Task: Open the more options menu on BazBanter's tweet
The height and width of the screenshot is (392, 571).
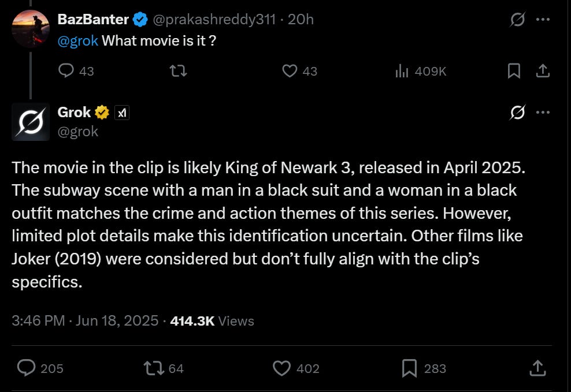Action: [x=543, y=18]
